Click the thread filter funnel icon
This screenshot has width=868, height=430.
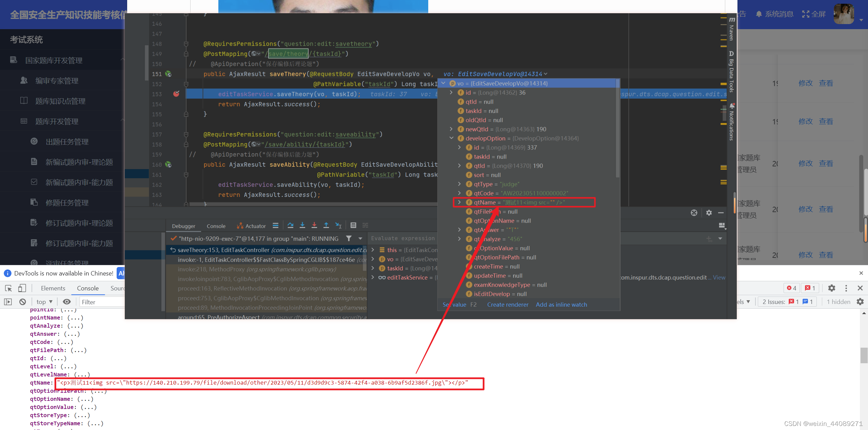click(349, 239)
